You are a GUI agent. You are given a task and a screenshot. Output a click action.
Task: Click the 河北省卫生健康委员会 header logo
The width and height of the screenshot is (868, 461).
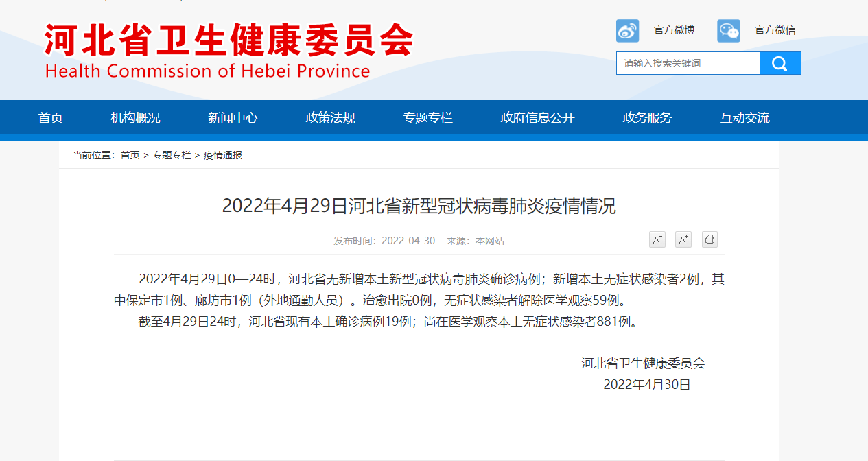coord(229,51)
